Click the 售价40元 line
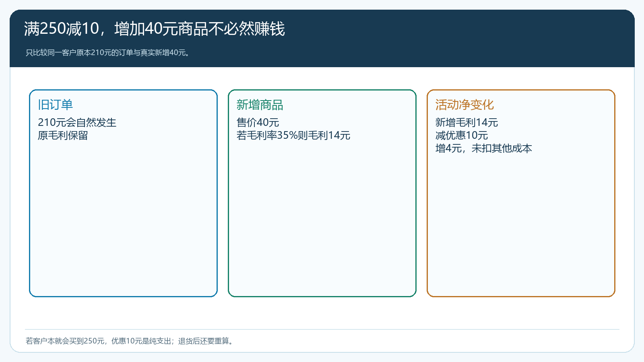 tap(258, 122)
